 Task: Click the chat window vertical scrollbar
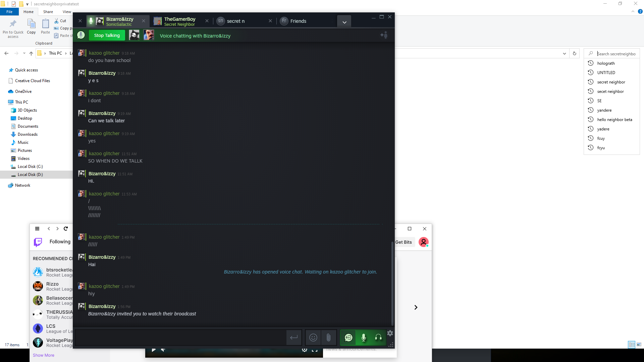tap(392, 283)
